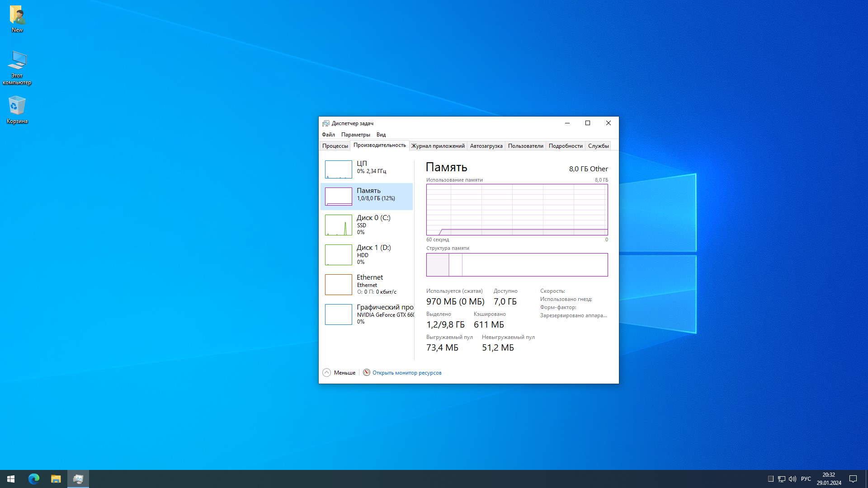Click the Resource Monitor icon
Viewport: 868px width, 488px height.
click(367, 372)
